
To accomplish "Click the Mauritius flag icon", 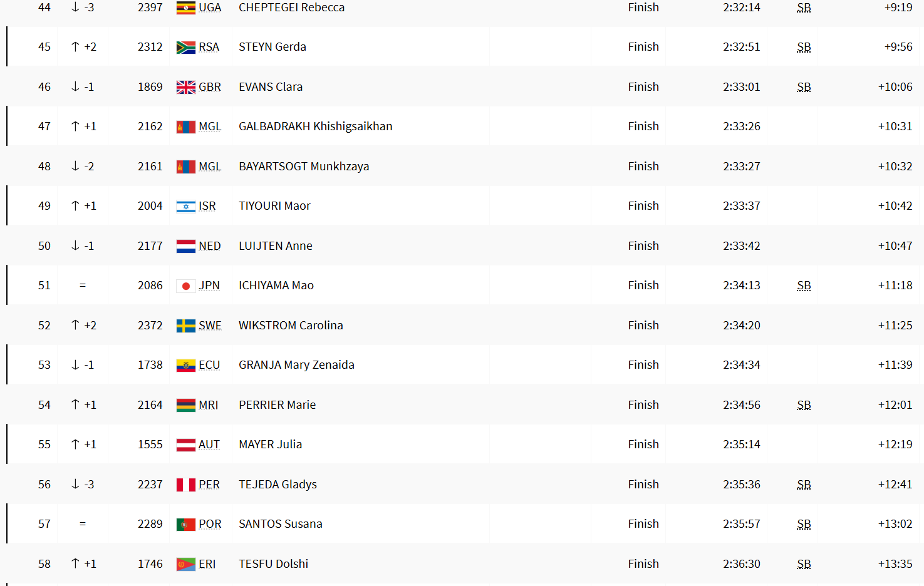I will [185, 406].
